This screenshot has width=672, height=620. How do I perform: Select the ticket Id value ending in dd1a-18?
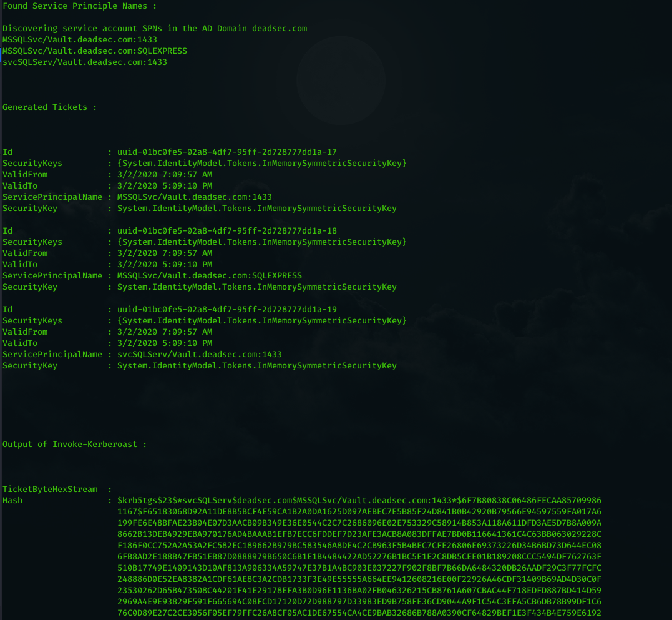(227, 230)
